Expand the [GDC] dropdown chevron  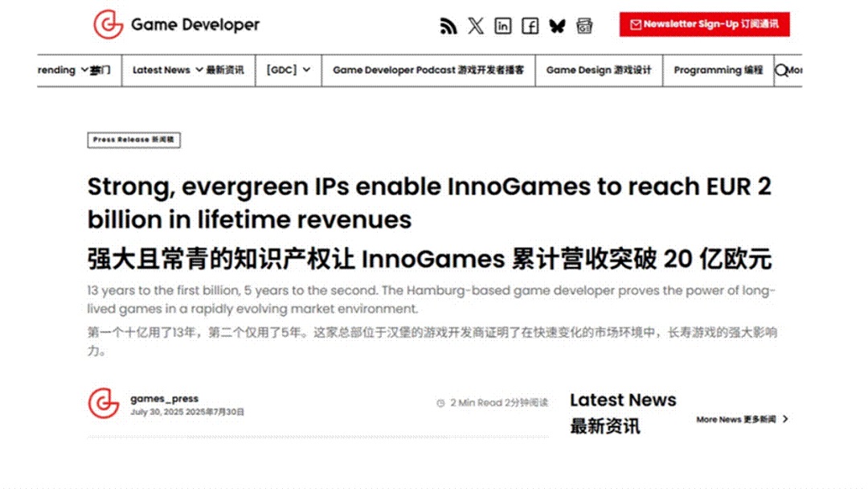click(306, 70)
